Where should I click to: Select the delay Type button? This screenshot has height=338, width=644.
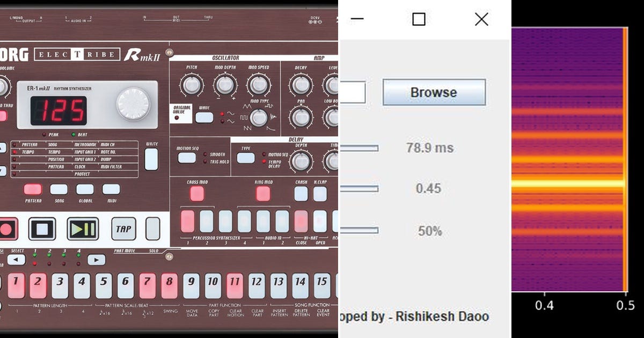(245, 158)
